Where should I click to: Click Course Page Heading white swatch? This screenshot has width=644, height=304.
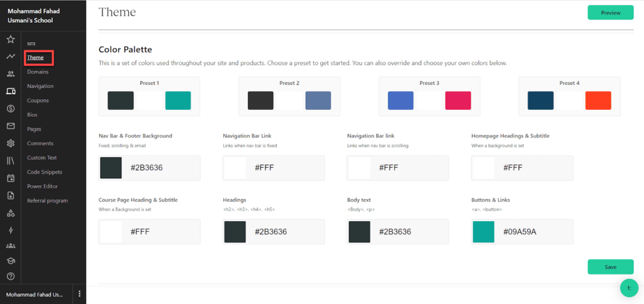(111, 232)
